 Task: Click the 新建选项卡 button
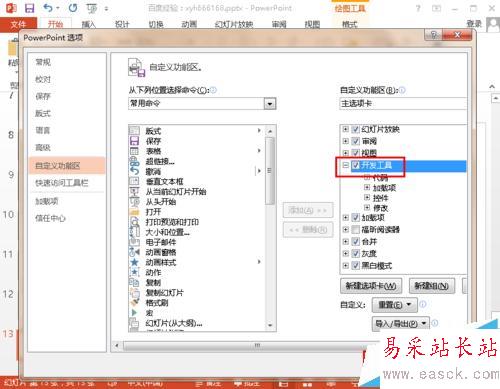tap(371, 286)
